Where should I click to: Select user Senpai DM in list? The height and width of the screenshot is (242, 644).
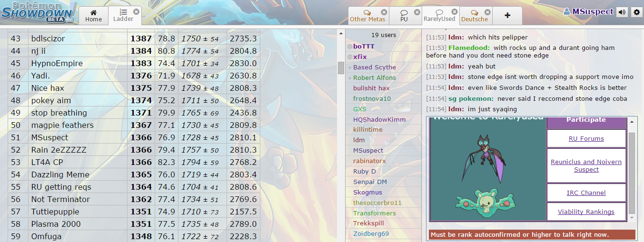pos(384,182)
